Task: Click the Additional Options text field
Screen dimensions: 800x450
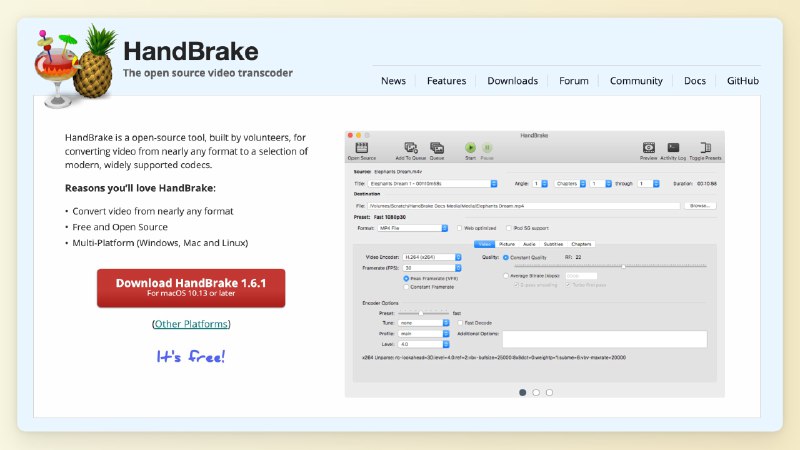Action: [604, 339]
